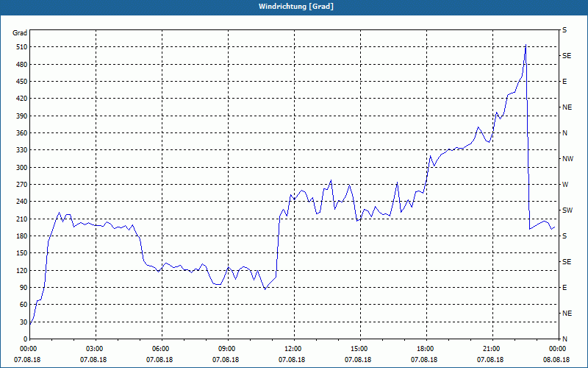Click the 'SE' compass label near 135 degrees
This screenshot has width=588, height=368.
pos(567,262)
